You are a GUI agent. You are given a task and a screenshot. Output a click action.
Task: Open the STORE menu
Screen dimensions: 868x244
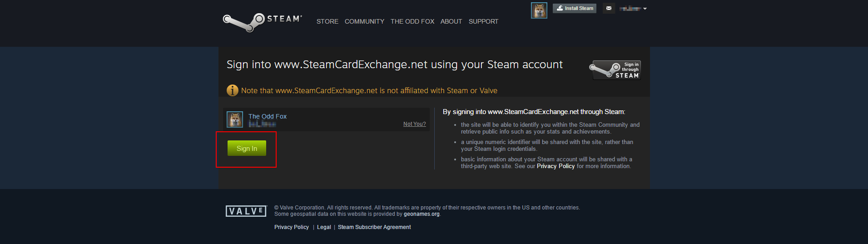327,21
